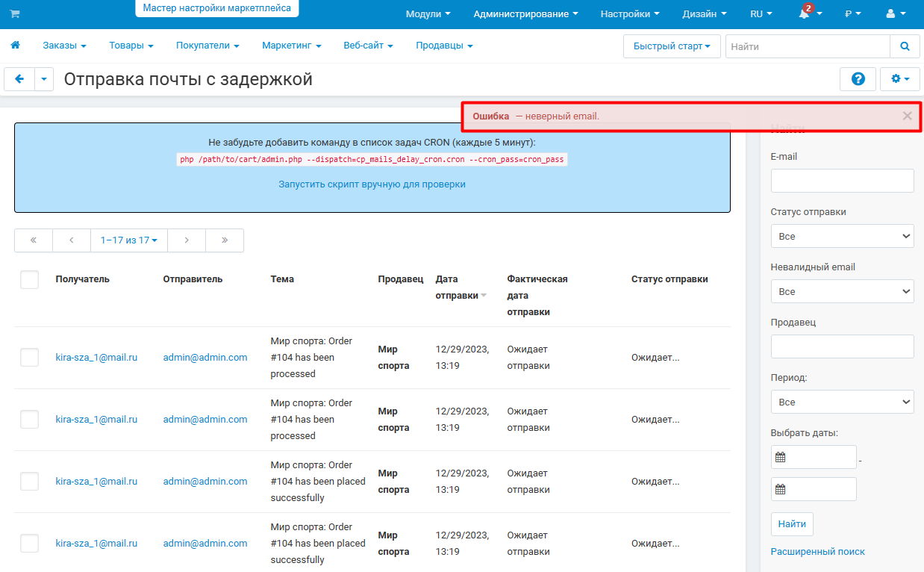Open the Быстрый старт dropdown

(x=672, y=46)
